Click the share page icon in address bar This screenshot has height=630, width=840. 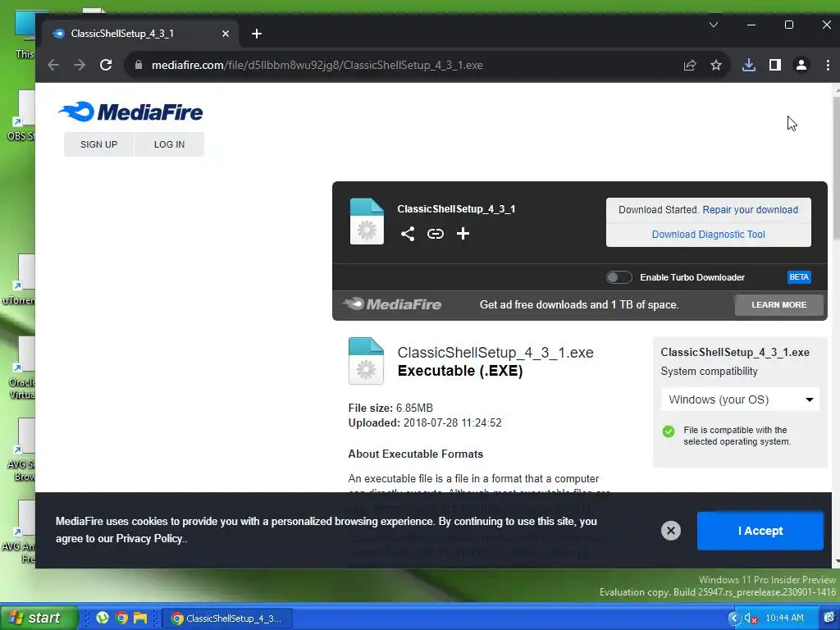click(x=690, y=66)
